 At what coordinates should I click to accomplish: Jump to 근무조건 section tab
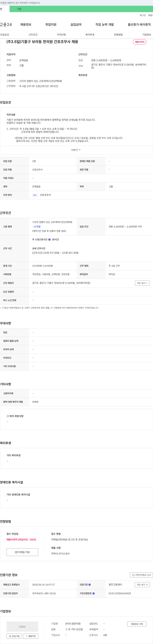[33, 34]
